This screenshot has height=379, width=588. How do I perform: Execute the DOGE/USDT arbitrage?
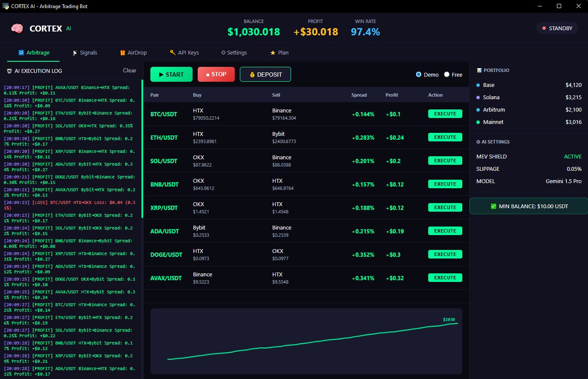tap(445, 254)
